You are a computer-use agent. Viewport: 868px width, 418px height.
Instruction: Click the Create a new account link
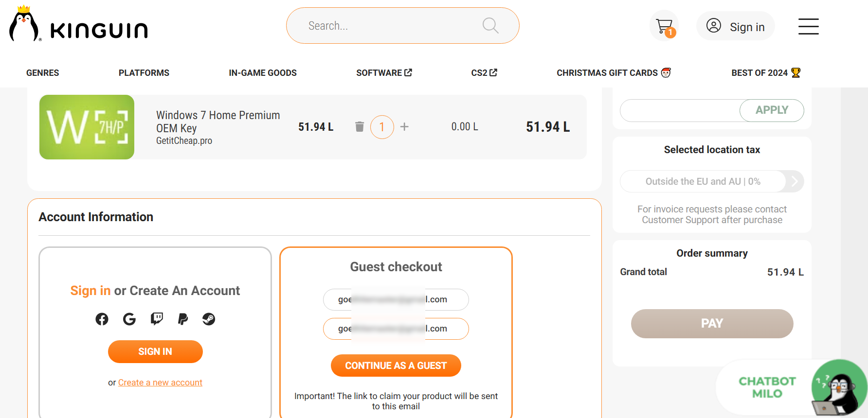point(160,383)
